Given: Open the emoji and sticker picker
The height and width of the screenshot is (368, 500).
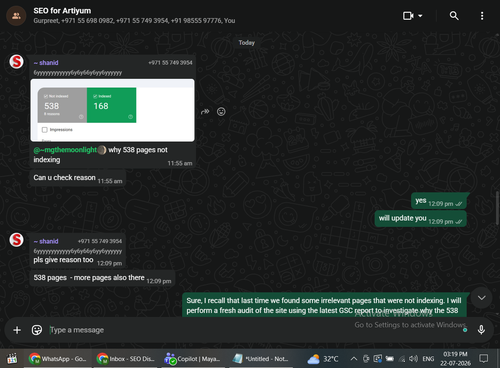Looking at the screenshot, I should point(37,330).
